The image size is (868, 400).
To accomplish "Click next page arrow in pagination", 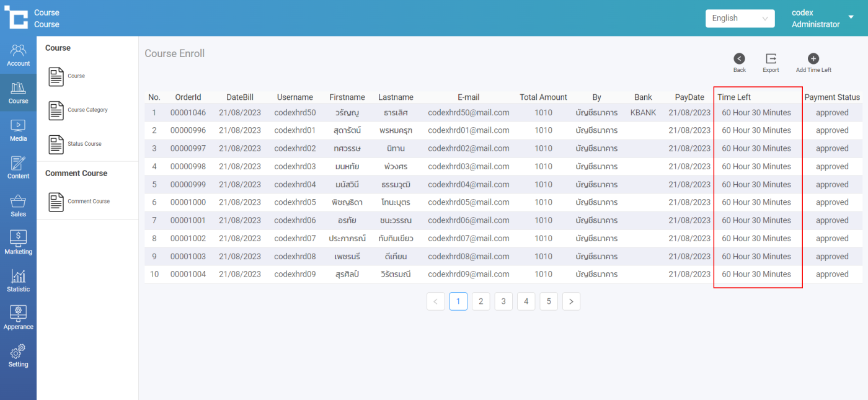I will 571,301.
